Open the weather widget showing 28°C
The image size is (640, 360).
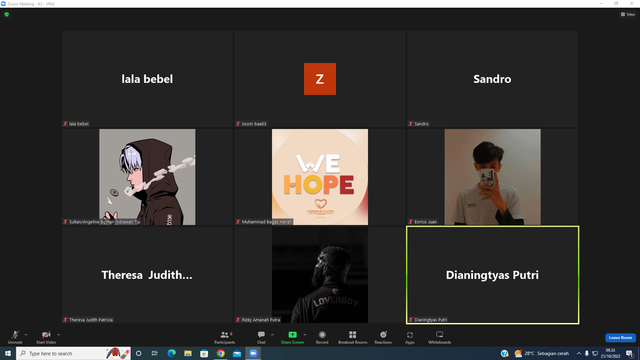point(542,353)
